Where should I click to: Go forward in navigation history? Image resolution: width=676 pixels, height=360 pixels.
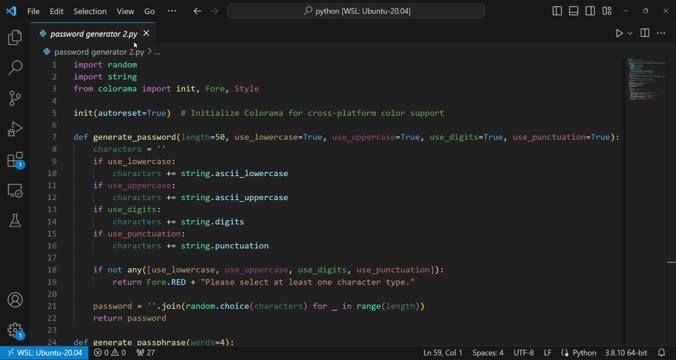coord(214,11)
